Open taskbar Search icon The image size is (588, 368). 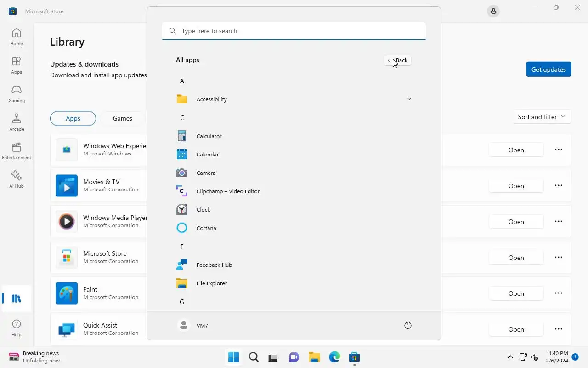coord(254,357)
